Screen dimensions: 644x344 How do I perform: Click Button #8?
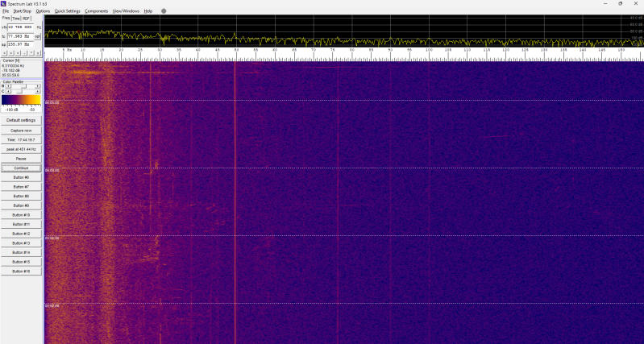pyautogui.click(x=21, y=197)
